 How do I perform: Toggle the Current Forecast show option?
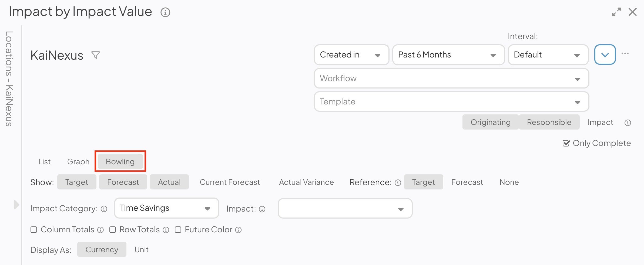point(230,182)
